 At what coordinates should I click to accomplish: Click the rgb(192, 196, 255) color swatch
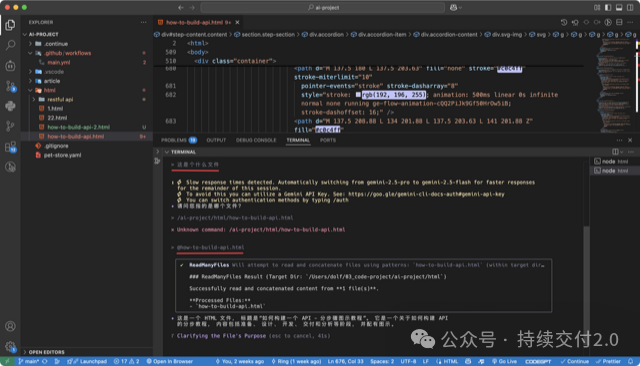[x=358, y=95]
